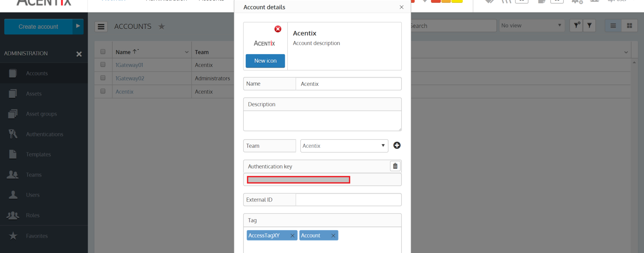The height and width of the screenshot is (253, 644).
Task: Close the Administration sidebar panel
Action: click(x=79, y=54)
